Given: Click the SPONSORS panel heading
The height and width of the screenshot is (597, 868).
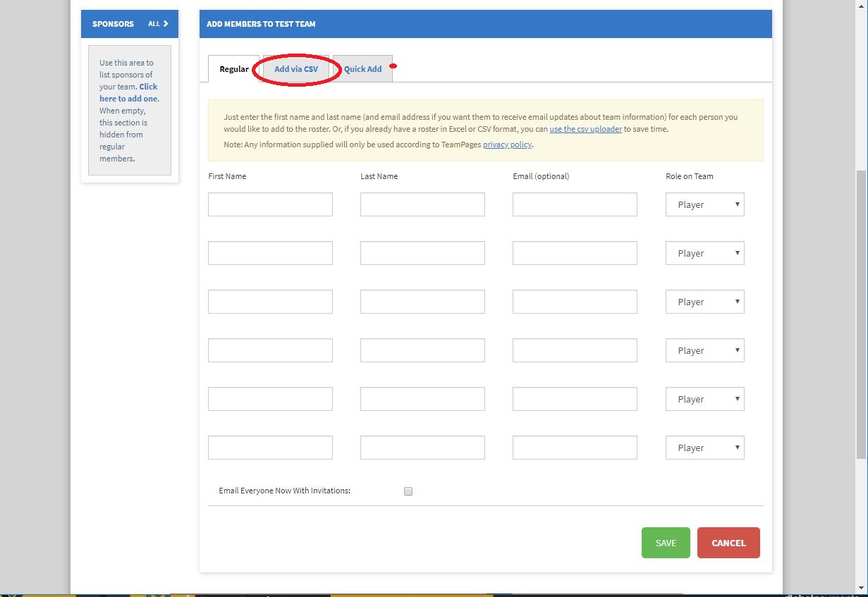Looking at the screenshot, I should pos(113,24).
